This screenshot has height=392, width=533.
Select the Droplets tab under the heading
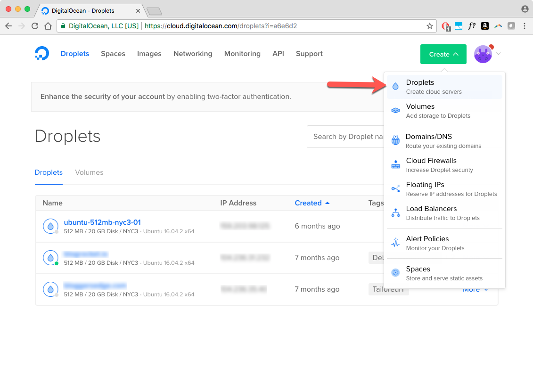coord(49,172)
